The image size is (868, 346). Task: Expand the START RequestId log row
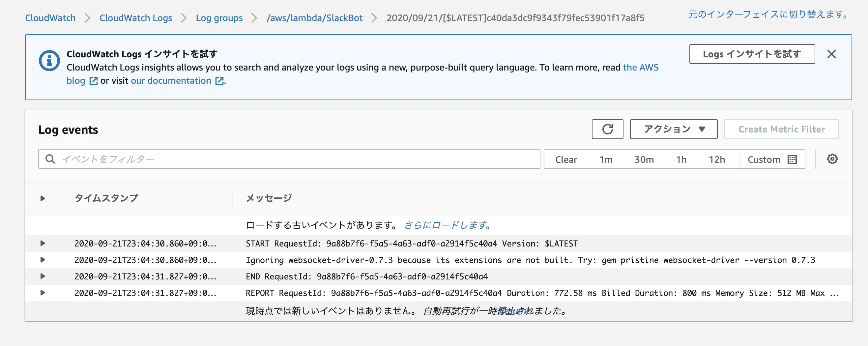coord(43,243)
